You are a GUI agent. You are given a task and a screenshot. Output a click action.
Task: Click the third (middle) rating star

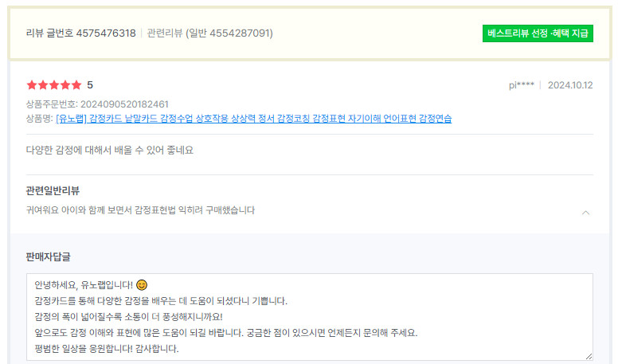pyautogui.click(x=53, y=85)
